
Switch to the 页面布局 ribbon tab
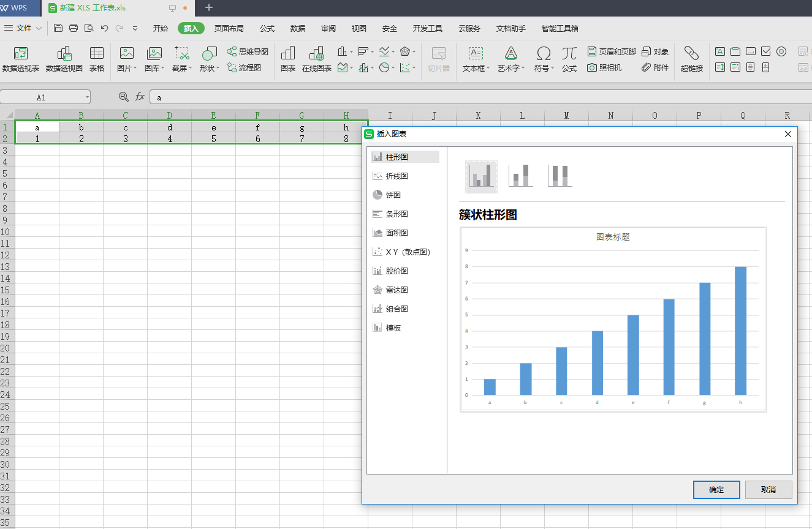click(x=229, y=28)
